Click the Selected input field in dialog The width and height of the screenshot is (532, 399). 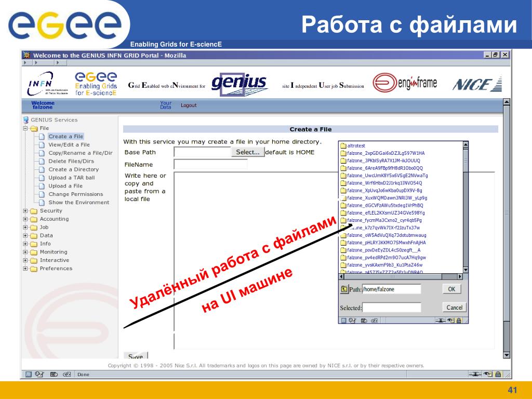[x=392, y=308]
